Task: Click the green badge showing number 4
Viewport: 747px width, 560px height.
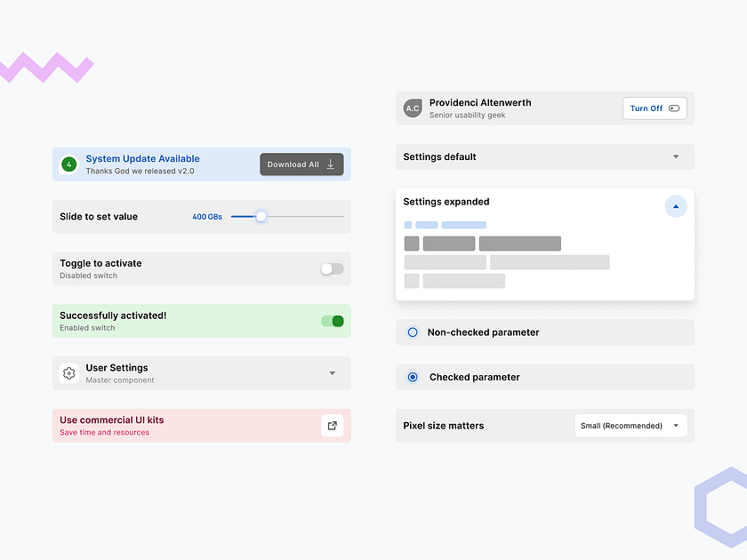Action: (x=68, y=164)
